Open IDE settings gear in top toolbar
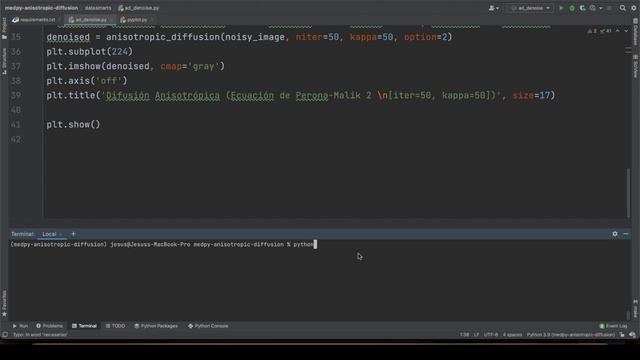This screenshot has height=360, width=640. point(634,8)
